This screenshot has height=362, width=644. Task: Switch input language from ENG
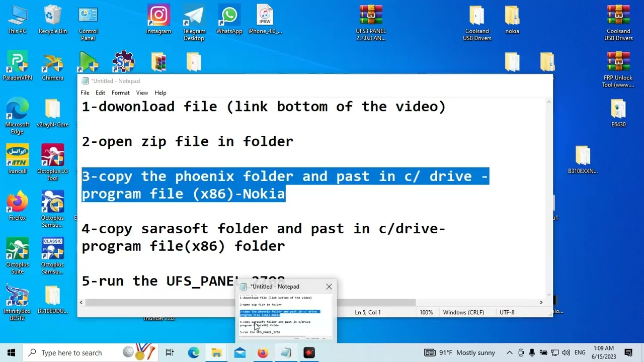tap(580, 353)
